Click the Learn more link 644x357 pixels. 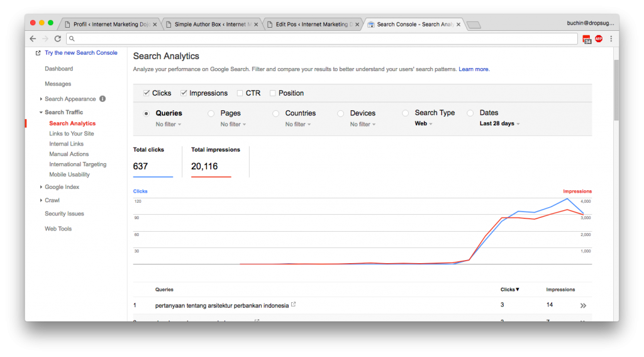474,69
